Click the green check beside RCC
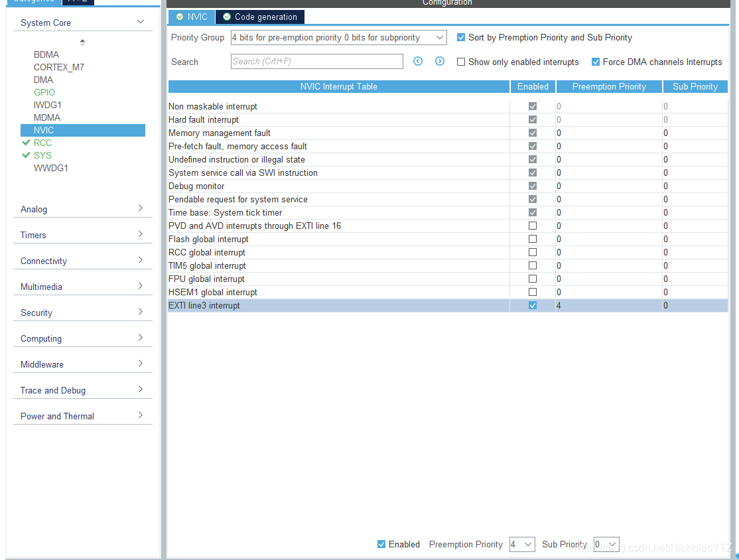 coord(26,143)
